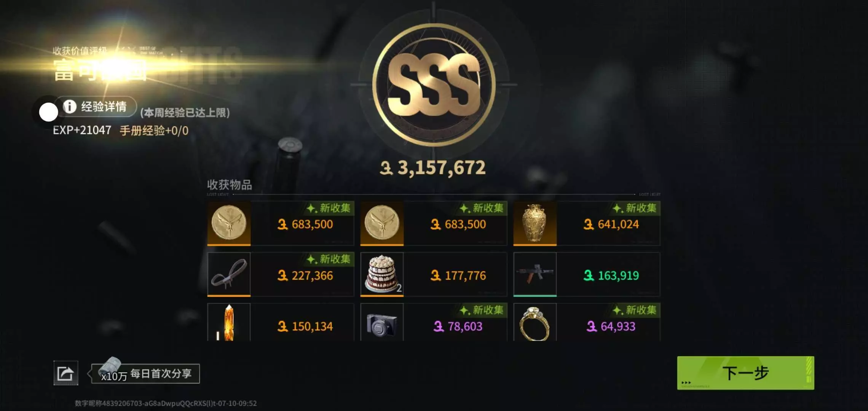The width and height of the screenshot is (868, 411).
Task: Select the golden vase item icon
Action: [535, 223]
